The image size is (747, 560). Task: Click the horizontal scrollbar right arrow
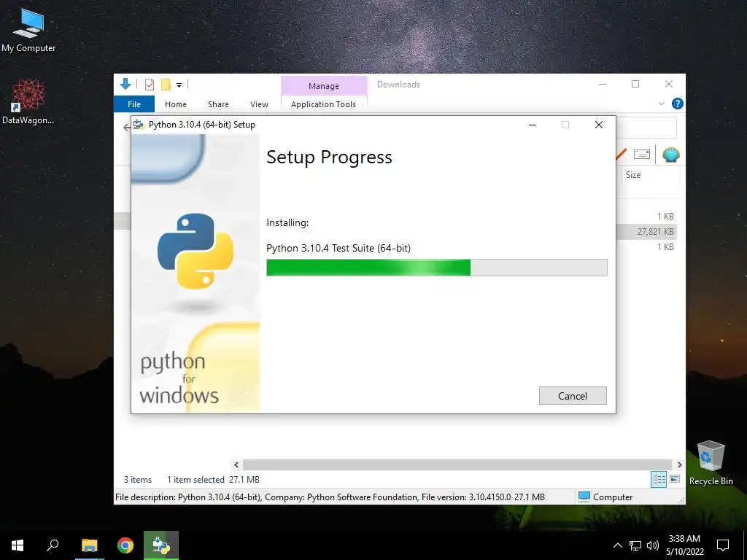(x=679, y=464)
